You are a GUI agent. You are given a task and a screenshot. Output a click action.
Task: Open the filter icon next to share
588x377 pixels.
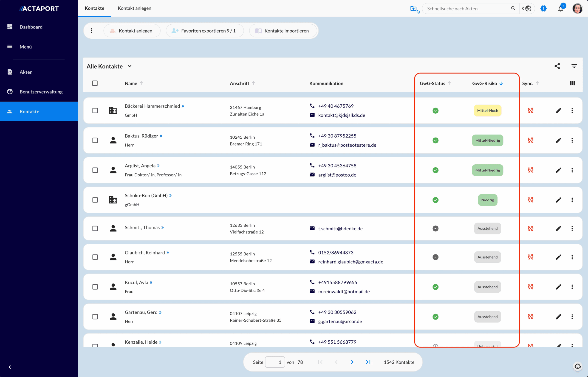[x=574, y=66]
